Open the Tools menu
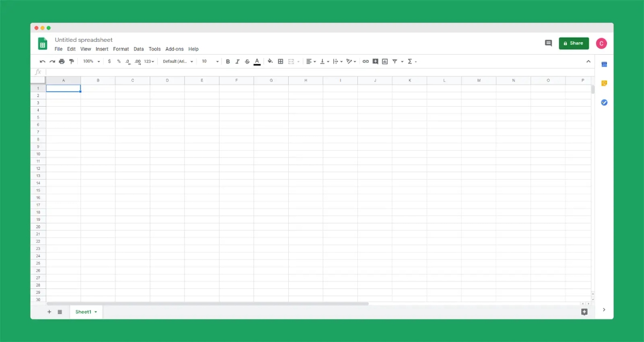This screenshot has height=342, width=644. pos(155,49)
